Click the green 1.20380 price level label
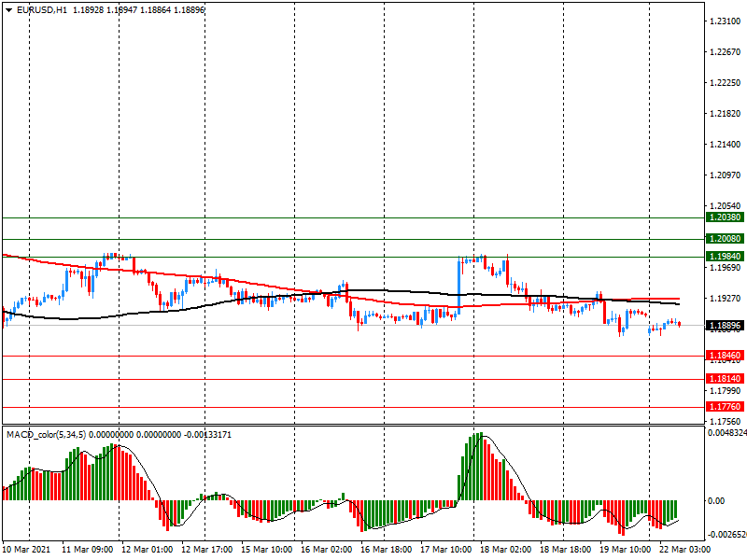747x560 pixels. click(725, 217)
